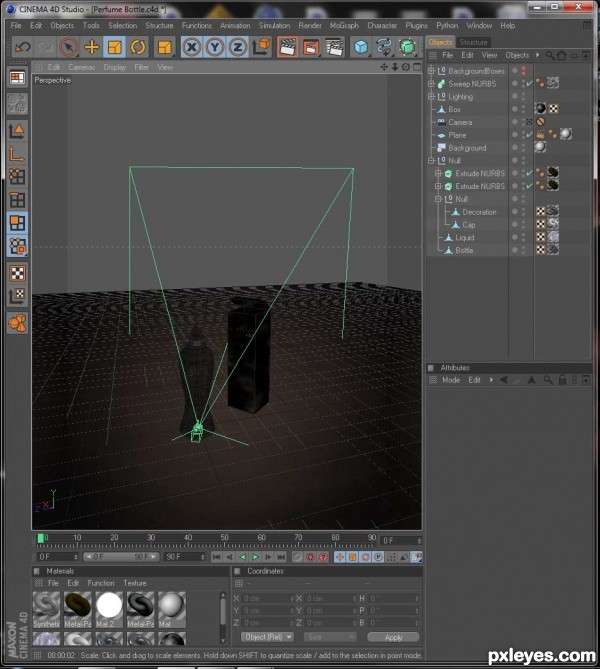The image size is (600, 669).
Task: Click the orange cone-and-spheres icon in left toolbar
Action: point(17,323)
